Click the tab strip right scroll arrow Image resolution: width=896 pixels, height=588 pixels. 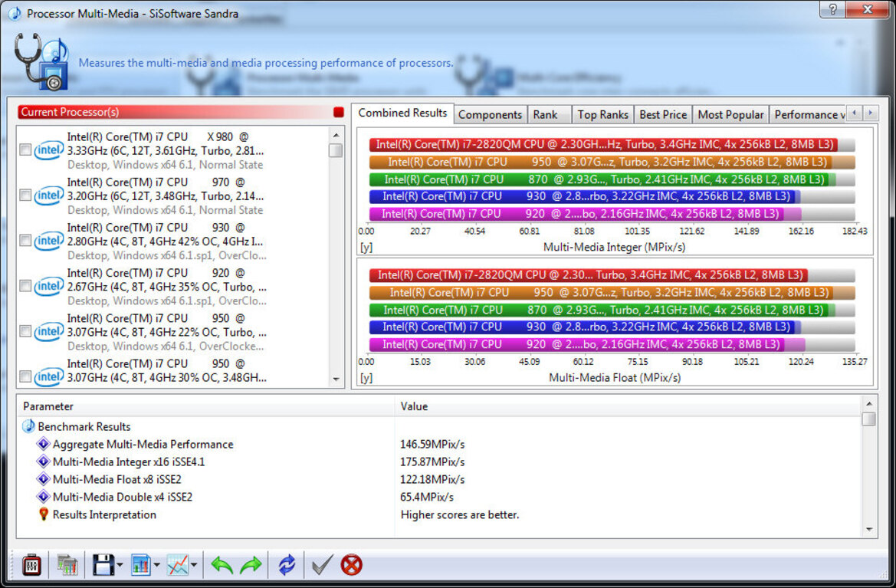pos(870,113)
